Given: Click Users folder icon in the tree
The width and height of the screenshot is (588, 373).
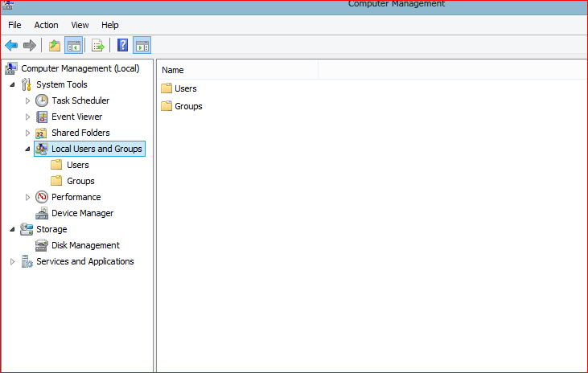Looking at the screenshot, I should [x=56, y=165].
